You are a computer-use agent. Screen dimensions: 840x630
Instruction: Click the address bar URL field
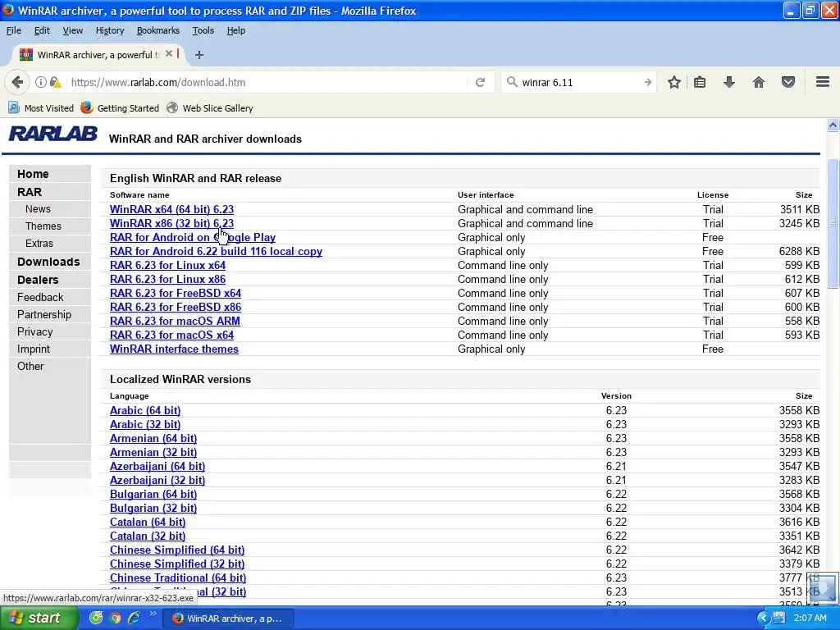pos(268,82)
